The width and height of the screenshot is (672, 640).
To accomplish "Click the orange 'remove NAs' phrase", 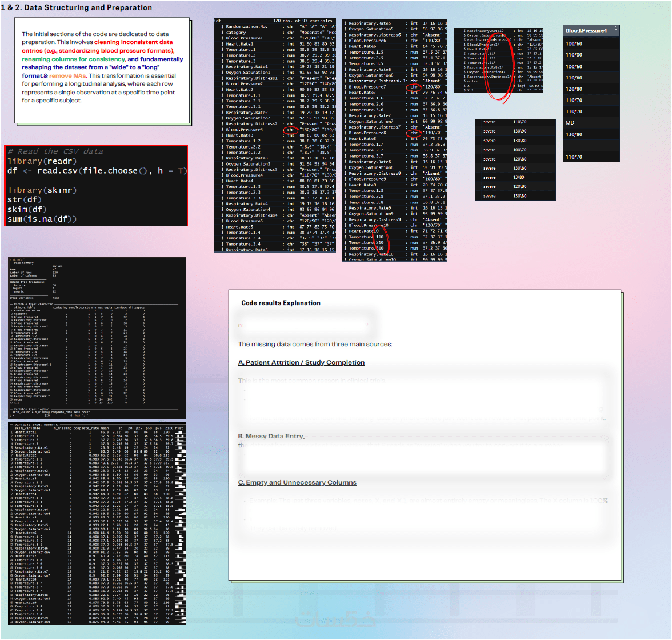I will click(67, 76).
